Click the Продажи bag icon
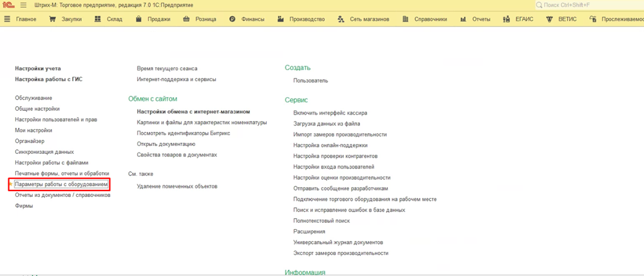Image resolution: width=644 pixels, height=276 pixels. coord(139,19)
